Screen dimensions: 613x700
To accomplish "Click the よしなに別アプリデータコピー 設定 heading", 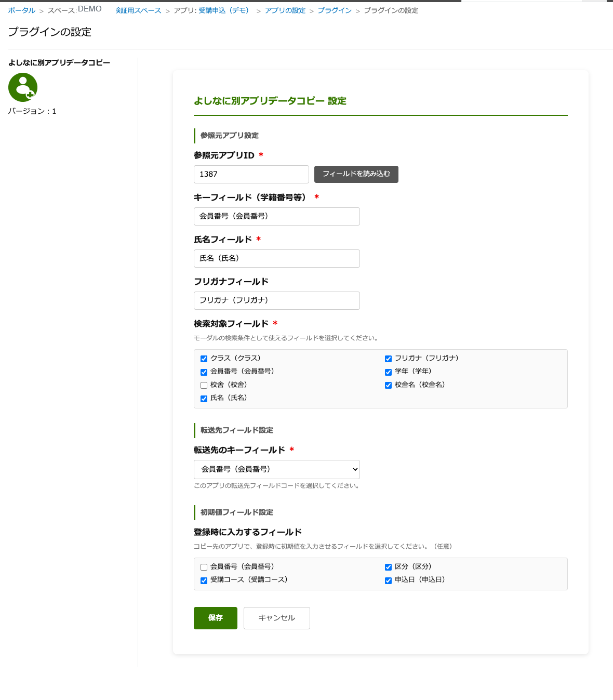I will (270, 101).
